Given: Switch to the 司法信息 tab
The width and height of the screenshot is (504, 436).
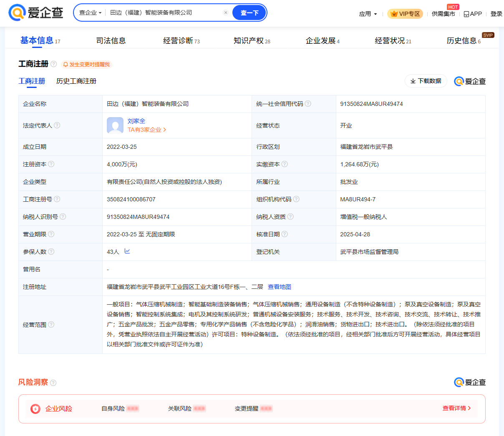Looking at the screenshot, I should click(x=111, y=41).
